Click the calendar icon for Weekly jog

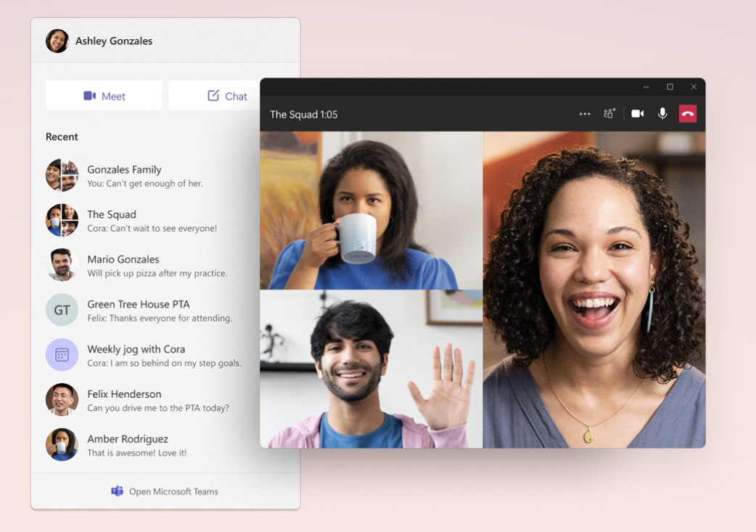pos(62,354)
